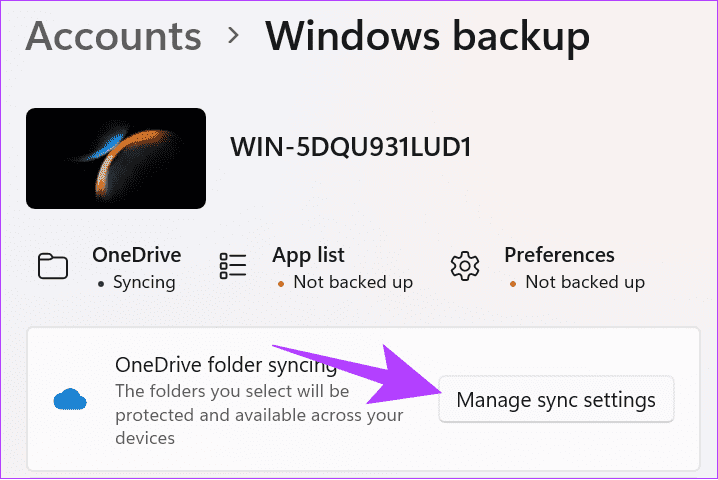This screenshot has width=718, height=480.
Task: Click the OneDrive folder icon
Action: coord(52,266)
